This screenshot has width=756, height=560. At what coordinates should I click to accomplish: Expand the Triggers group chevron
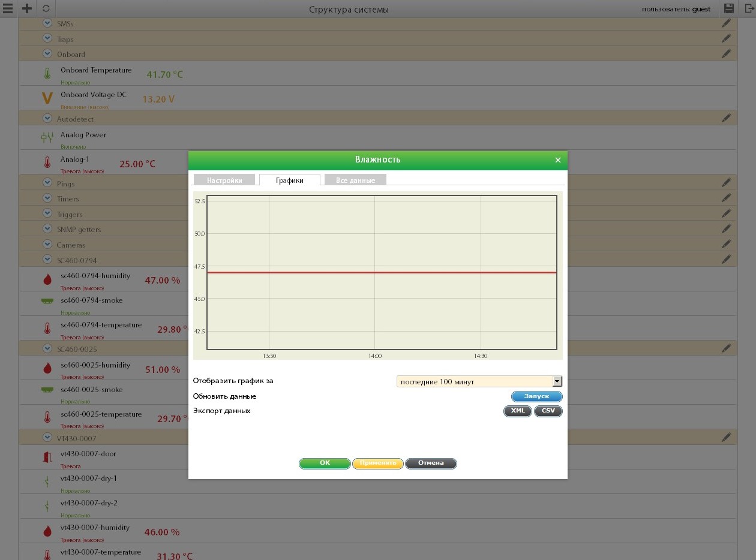(x=47, y=213)
